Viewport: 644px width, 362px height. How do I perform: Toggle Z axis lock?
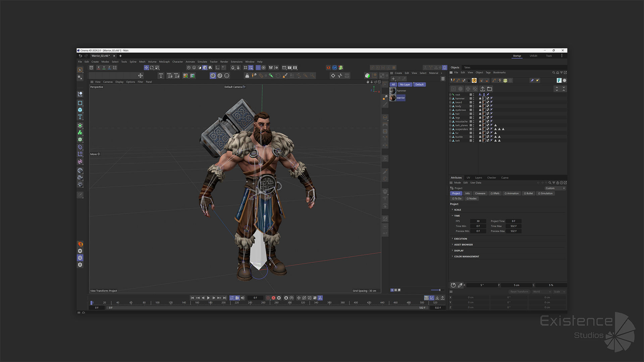109,68
